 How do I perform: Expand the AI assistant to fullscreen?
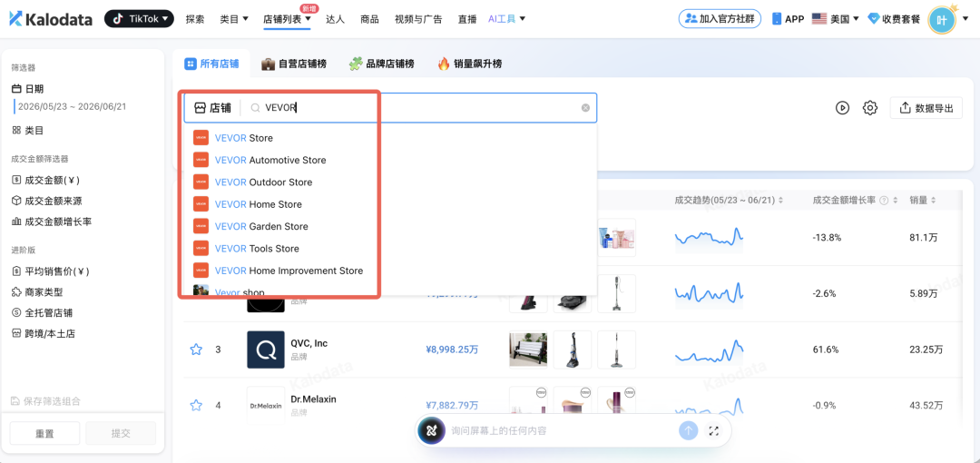pyautogui.click(x=714, y=430)
